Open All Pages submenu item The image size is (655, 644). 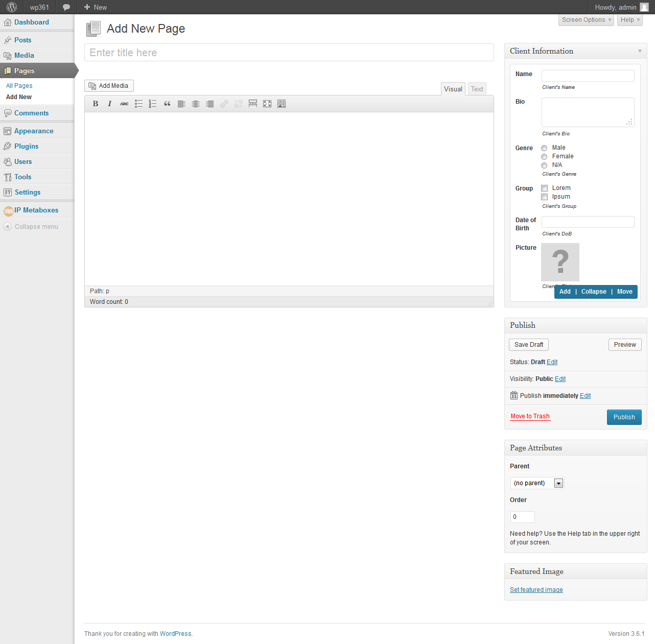point(19,86)
